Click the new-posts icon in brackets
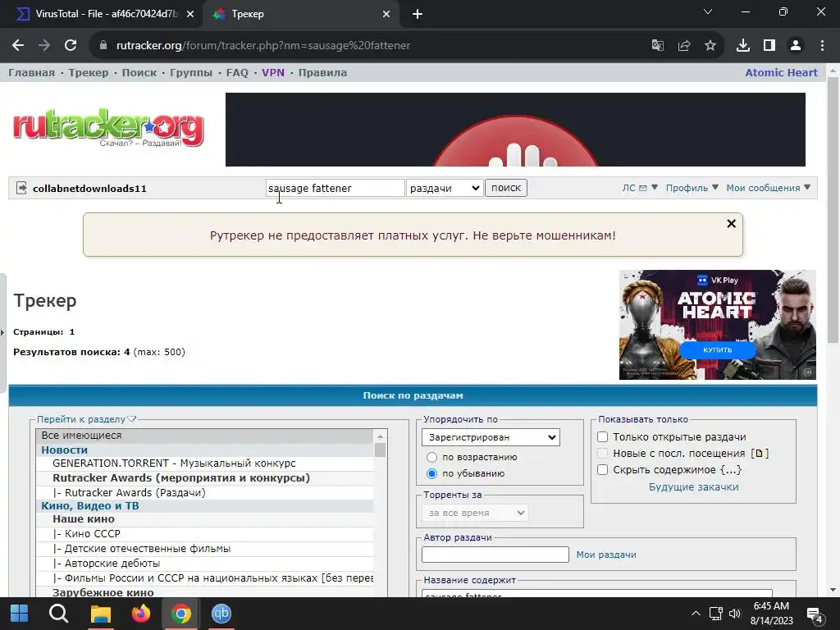This screenshot has width=840, height=630. [x=759, y=454]
